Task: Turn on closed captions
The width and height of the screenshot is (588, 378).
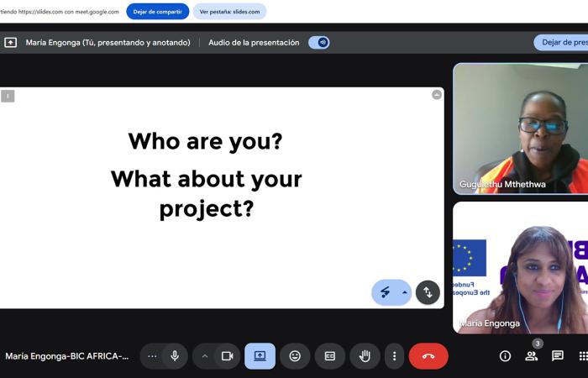Action: [330, 356]
